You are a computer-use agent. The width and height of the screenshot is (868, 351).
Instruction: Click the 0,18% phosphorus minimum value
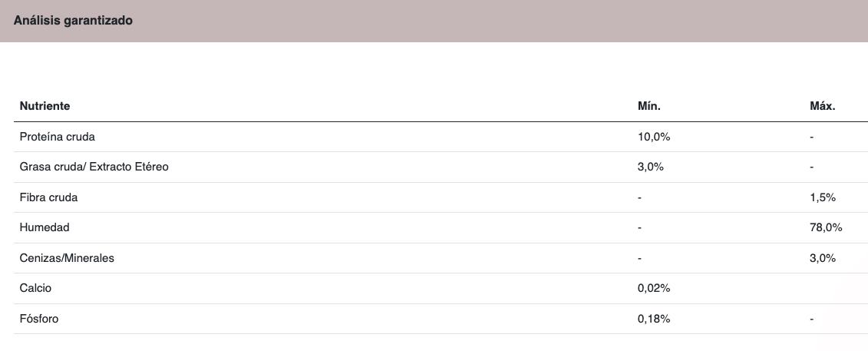[x=654, y=319]
